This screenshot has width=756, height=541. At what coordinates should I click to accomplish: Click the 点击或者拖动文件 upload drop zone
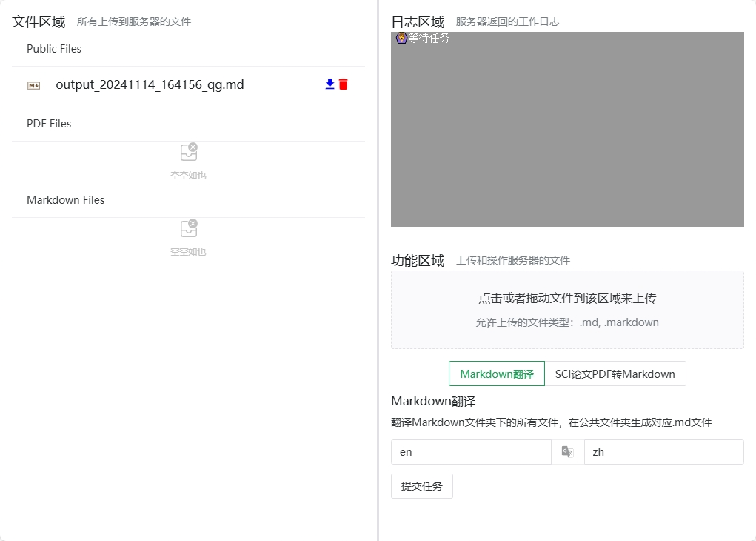point(567,310)
